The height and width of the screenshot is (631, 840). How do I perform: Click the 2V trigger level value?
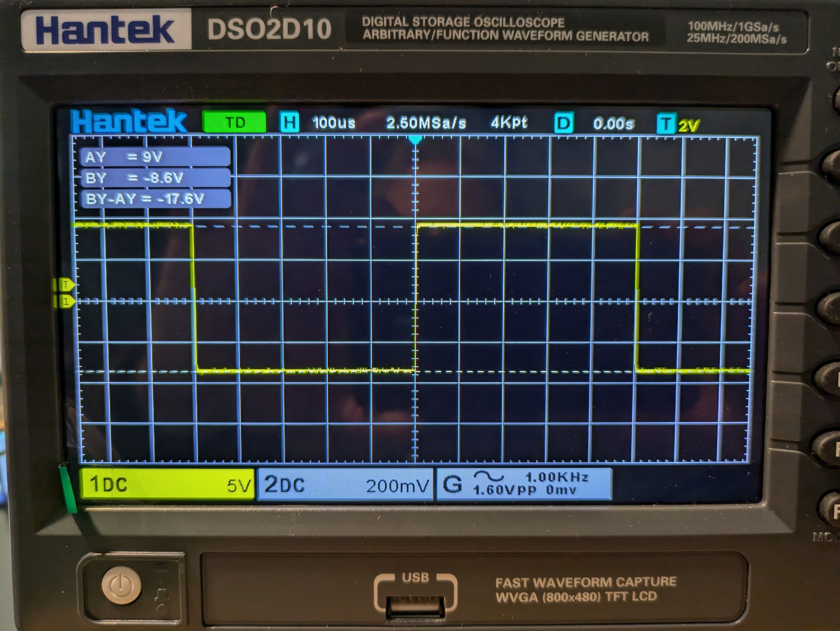689,126
